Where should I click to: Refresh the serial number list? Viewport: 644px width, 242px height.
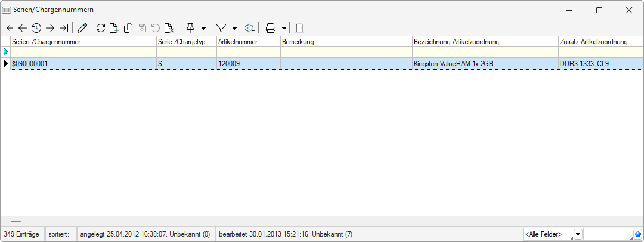(x=100, y=28)
